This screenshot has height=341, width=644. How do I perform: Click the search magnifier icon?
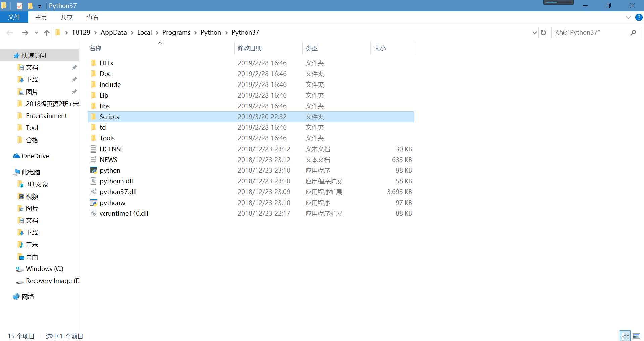[633, 33]
